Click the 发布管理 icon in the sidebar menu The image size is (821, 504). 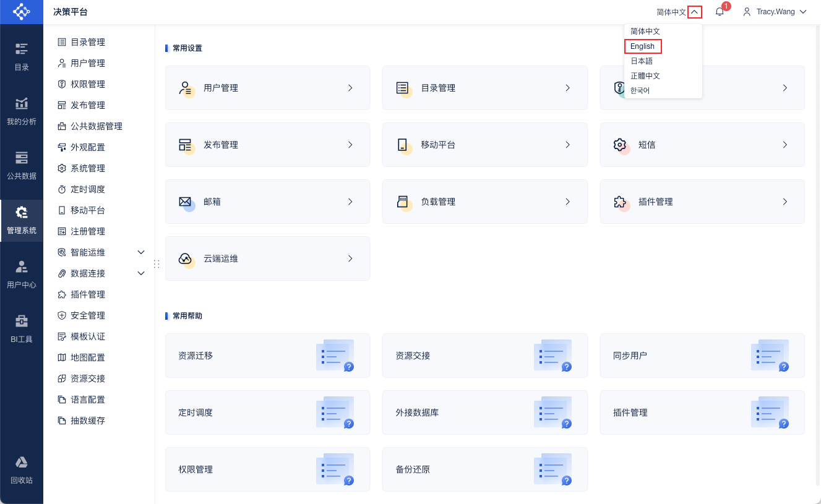click(62, 105)
